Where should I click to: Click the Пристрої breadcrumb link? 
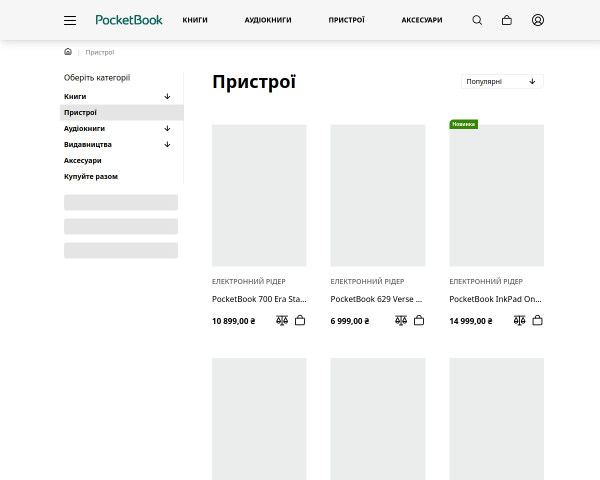pos(100,52)
